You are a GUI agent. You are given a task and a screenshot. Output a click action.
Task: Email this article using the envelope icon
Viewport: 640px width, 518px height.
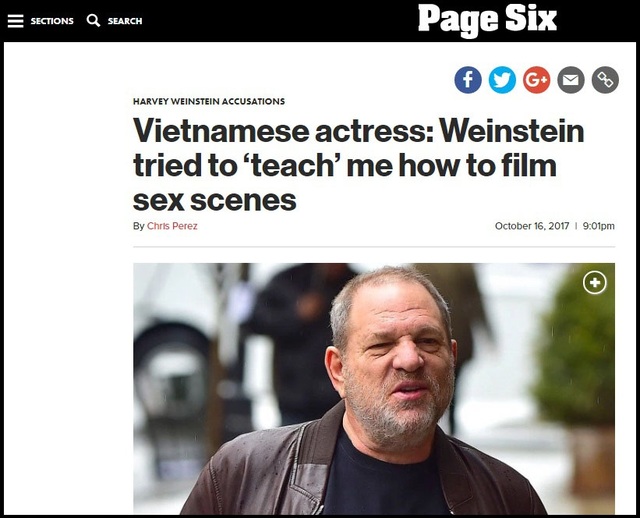[x=571, y=80]
